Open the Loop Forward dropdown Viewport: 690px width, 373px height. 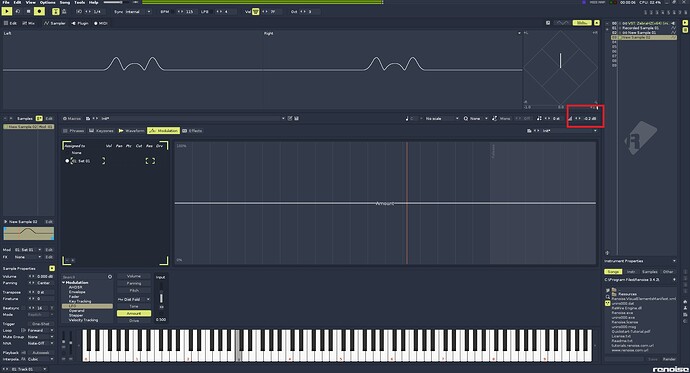coord(40,330)
